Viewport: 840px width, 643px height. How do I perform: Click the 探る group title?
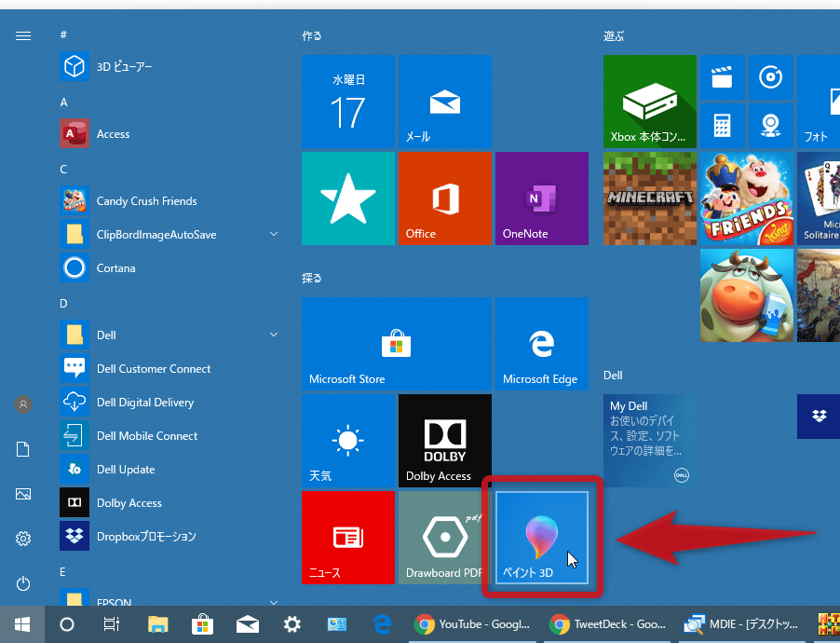point(312,278)
